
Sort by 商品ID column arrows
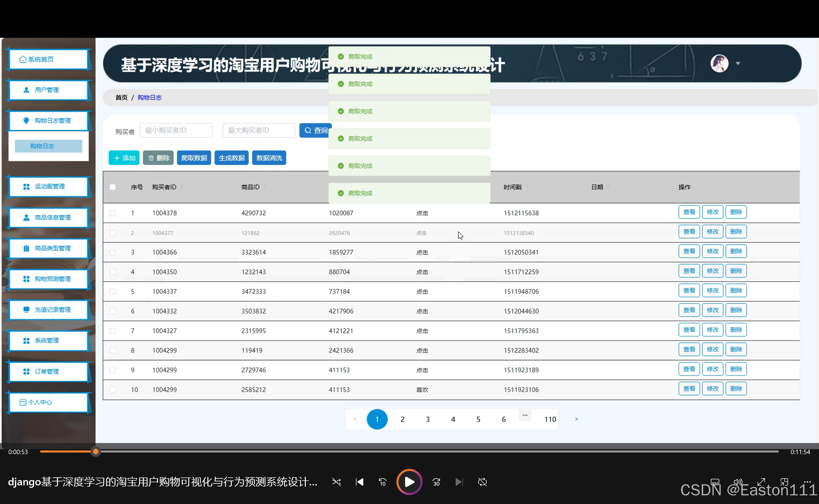tap(265, 187)
